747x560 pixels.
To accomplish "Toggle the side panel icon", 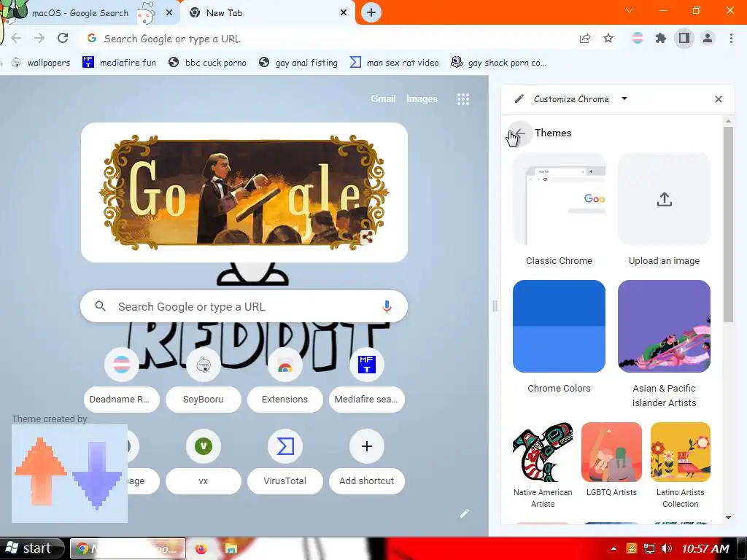I will tap(684, 38).
